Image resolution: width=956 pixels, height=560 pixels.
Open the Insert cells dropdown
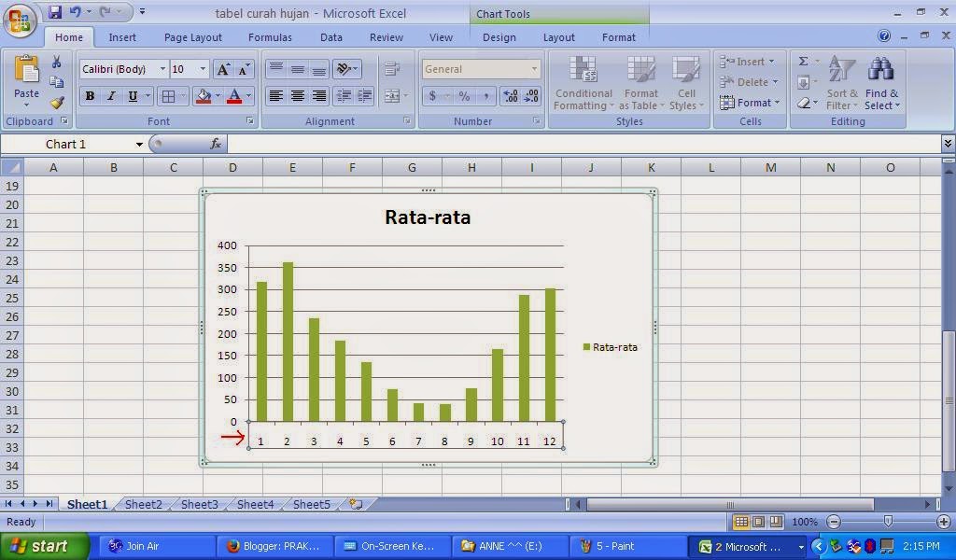pyautogui.click(x=748, y=62)
